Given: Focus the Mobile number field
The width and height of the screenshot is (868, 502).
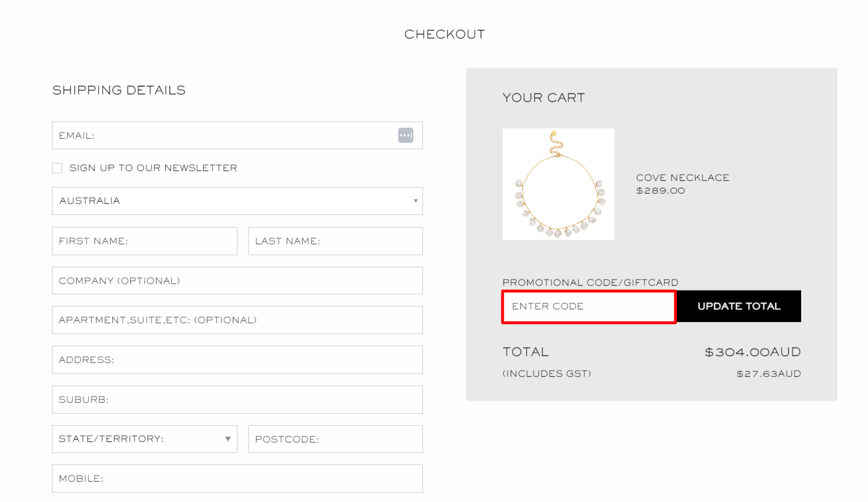Looking at the screenshot, I should (237, 478).
